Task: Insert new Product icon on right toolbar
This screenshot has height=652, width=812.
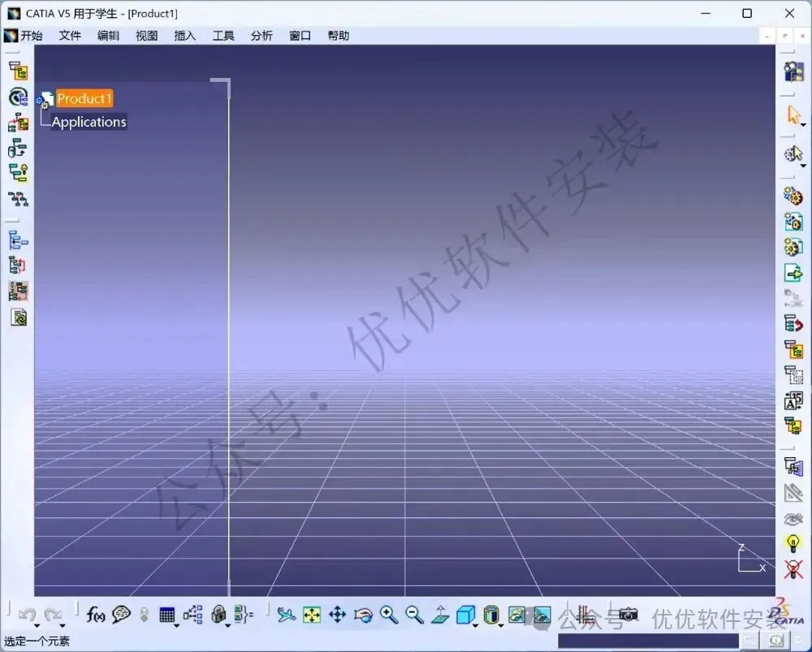Action: tap(793, 222)
